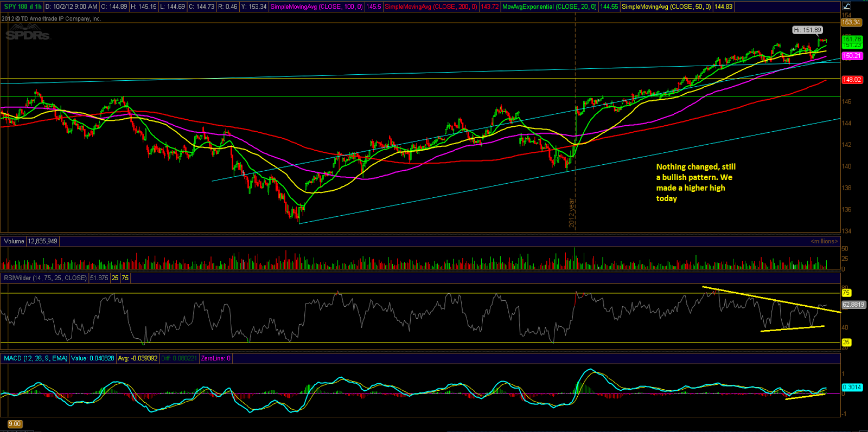The image size is (868, 432).
Task: Select RSIWilder (14, 75, 25, CLOSE) label
Action: (x=45, y=278)
